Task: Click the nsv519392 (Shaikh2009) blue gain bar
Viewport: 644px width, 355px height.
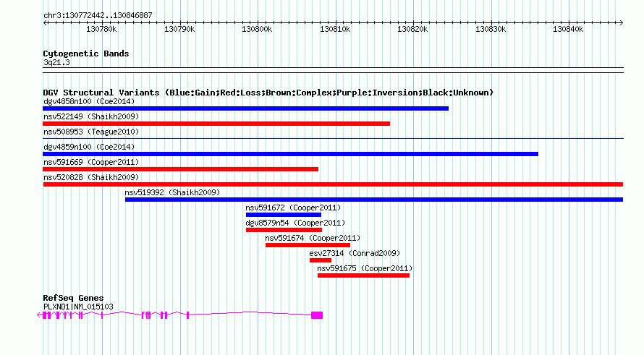Action: [x=374, y=200]
